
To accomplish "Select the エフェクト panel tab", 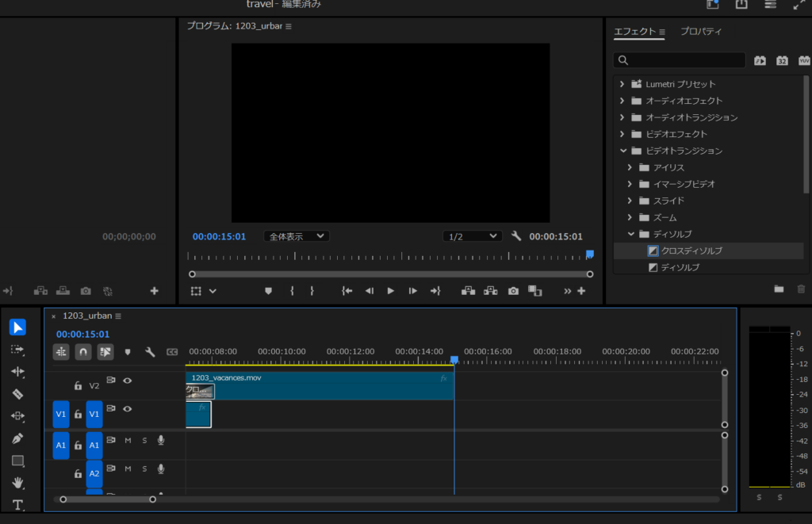I will (x=634, y=32).
